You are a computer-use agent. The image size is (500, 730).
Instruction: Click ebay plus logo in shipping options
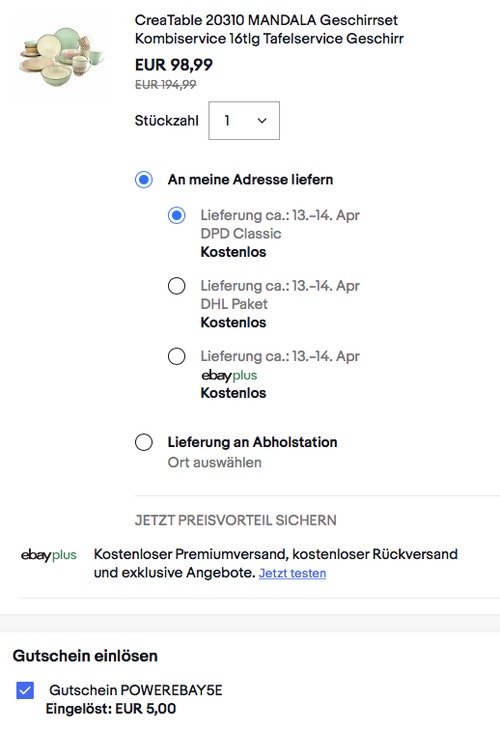(x=229, y=375)
